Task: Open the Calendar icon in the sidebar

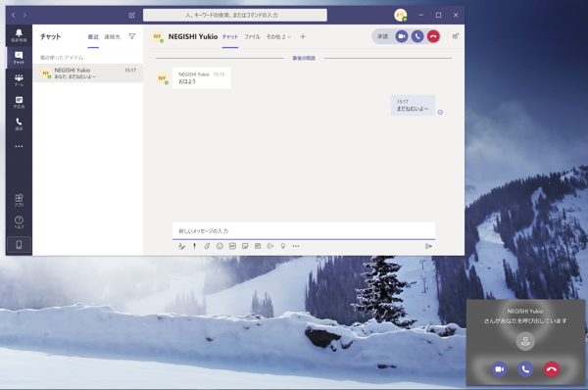Action: tap(19, 102)
